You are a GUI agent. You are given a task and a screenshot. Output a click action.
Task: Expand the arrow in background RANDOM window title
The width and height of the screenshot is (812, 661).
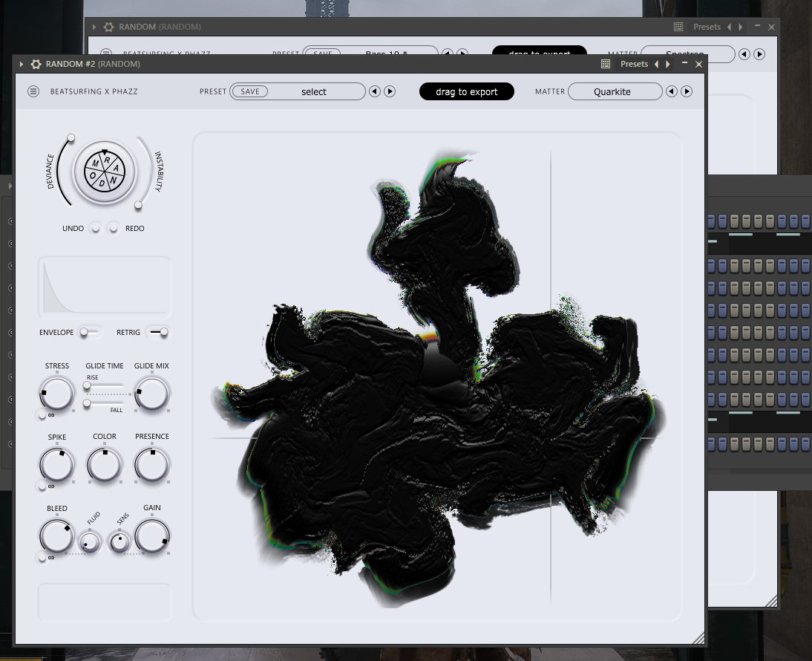94,27
